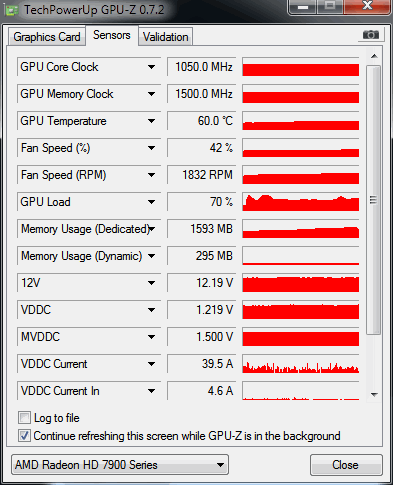Click the scrollbar up arrow
The image size is (393, 485).
374,56
